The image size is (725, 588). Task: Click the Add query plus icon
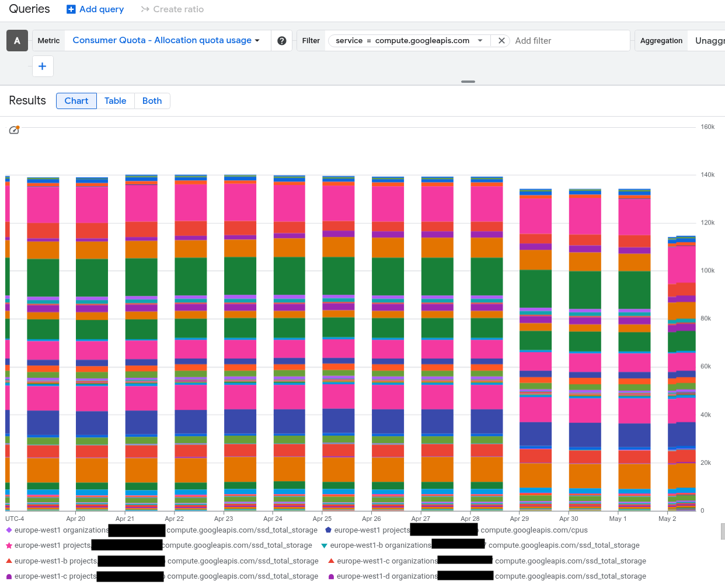71,9
